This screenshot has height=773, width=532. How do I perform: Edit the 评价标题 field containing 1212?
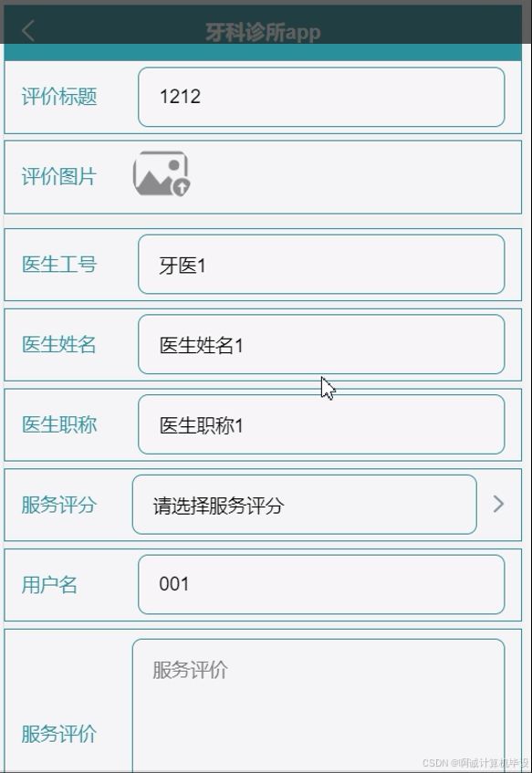(x=321, y=97)
